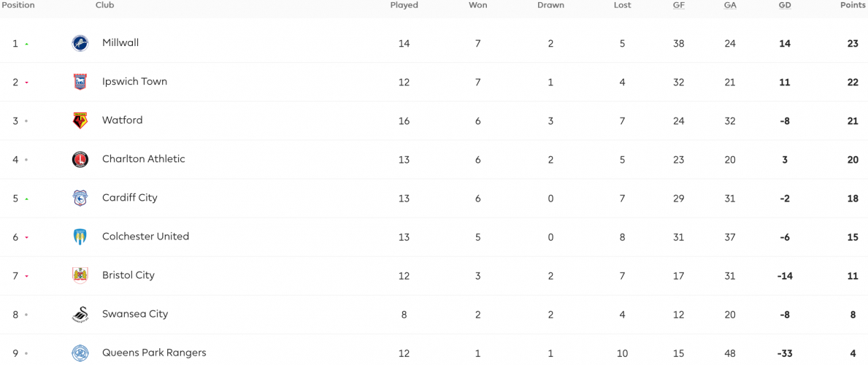Click the GA column header abbreviation

coord(730,6)
